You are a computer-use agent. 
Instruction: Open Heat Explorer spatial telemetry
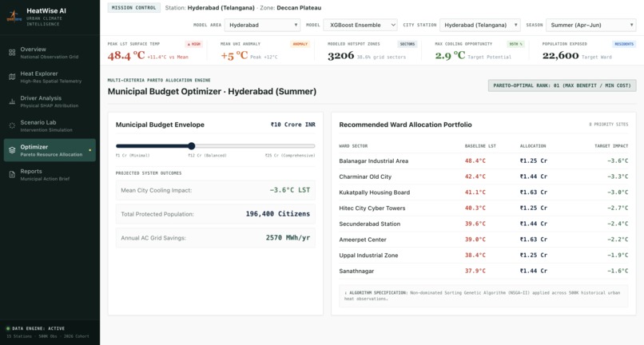(x=50, y=77)
